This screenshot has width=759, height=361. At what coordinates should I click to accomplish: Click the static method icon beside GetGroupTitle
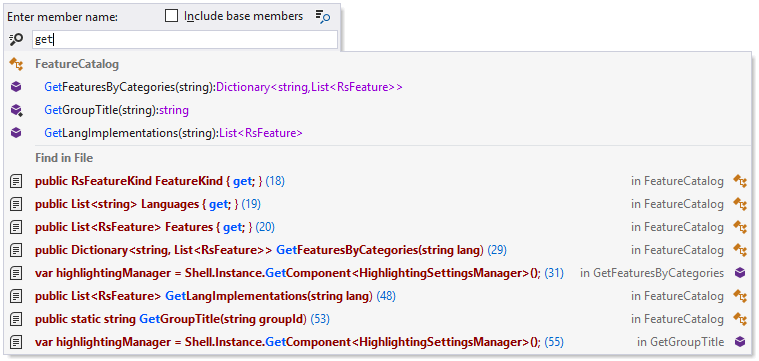[x=16, y=110]
